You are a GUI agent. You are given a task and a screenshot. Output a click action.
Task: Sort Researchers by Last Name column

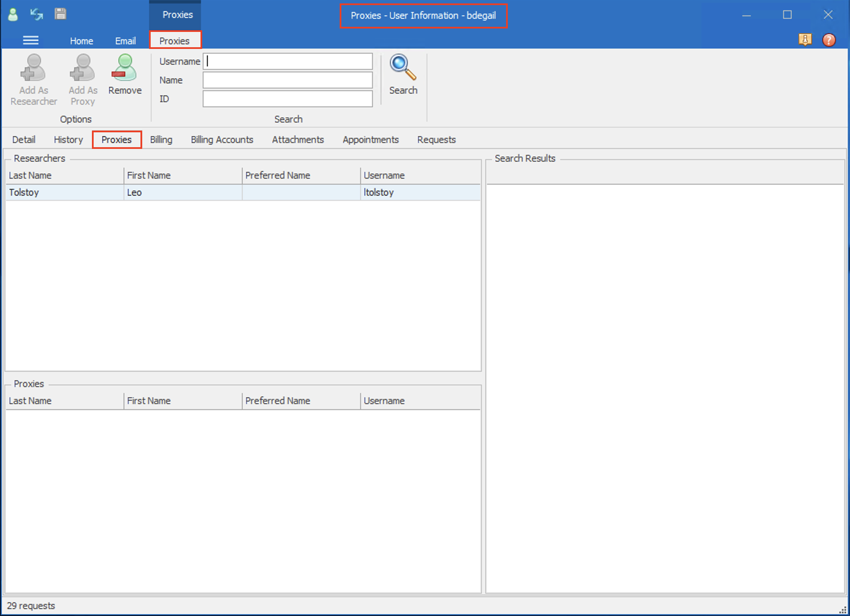(x=64, y=175)
